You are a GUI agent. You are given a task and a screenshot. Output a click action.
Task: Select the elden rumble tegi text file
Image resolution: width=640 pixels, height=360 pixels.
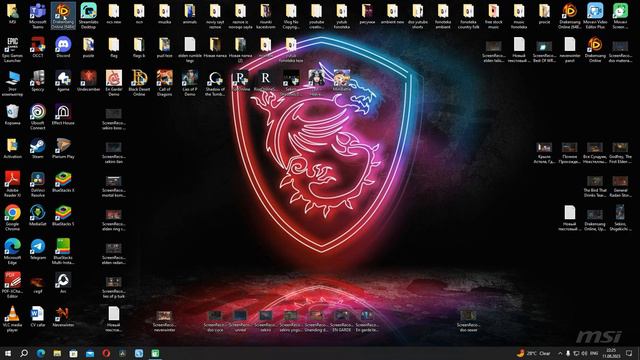click(x=189, y=50)
